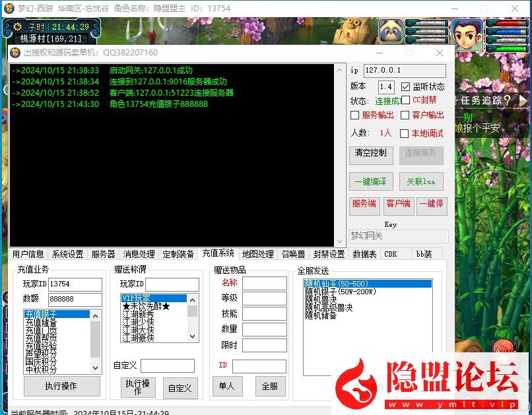Screen dimensions: 532x415
Task: Click the gateway tool window logo icon
Action: coord(15,53)
